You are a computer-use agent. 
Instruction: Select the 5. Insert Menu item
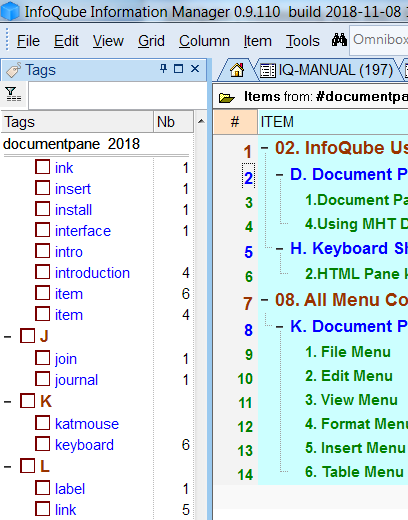[355, 448]
